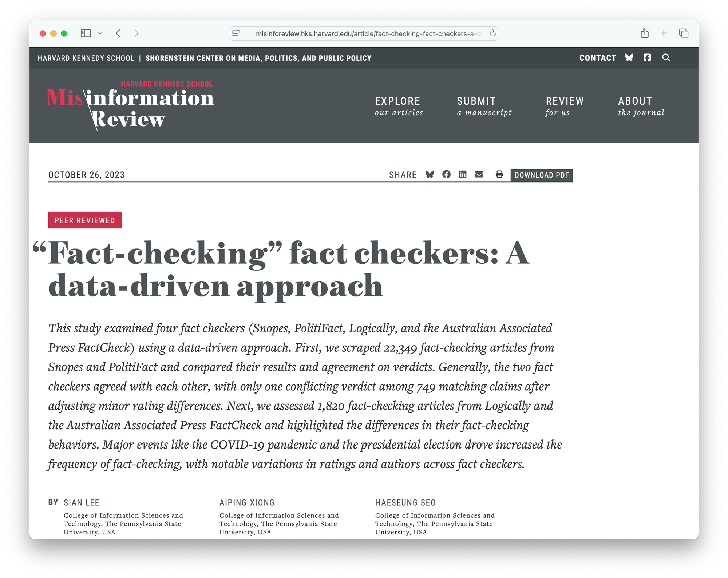Expand the sidebar tab group dropdown chevron

[100, 33]
